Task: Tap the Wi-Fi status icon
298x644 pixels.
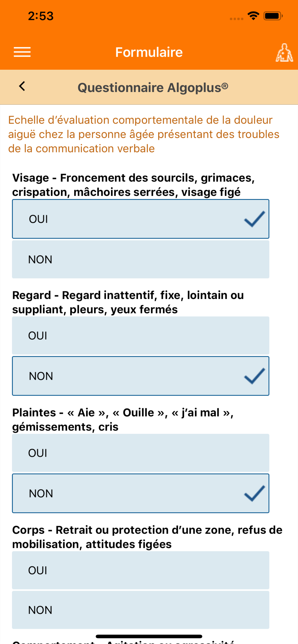Action: [x=253, y=16]
